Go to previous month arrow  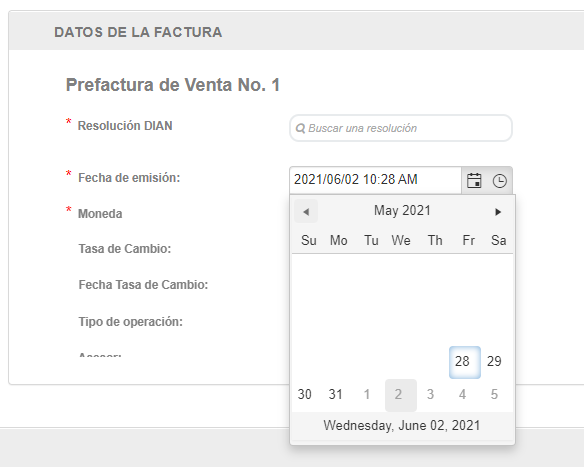[x=306, y=212]
